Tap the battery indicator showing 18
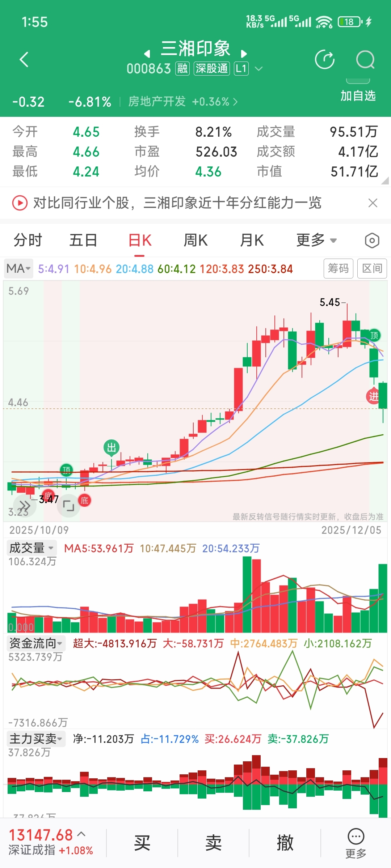The width and height of the screenshot is (391, 868). [350, 22]
